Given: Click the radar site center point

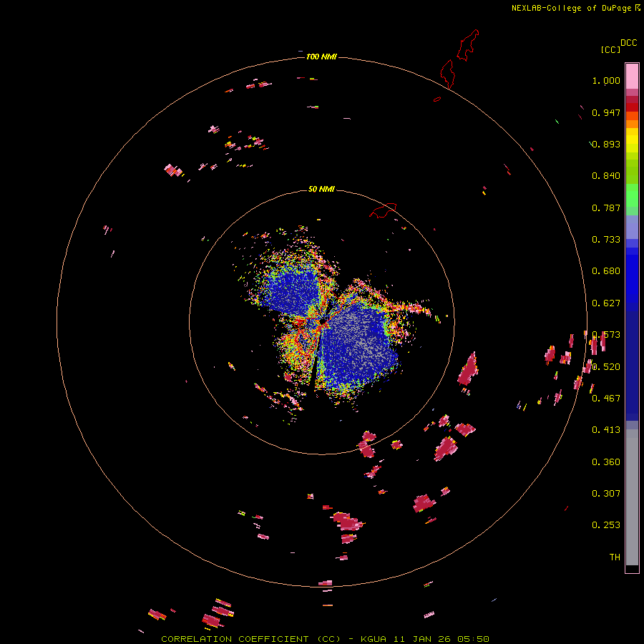Looking at the screenshot, I should tap(322, 321).
